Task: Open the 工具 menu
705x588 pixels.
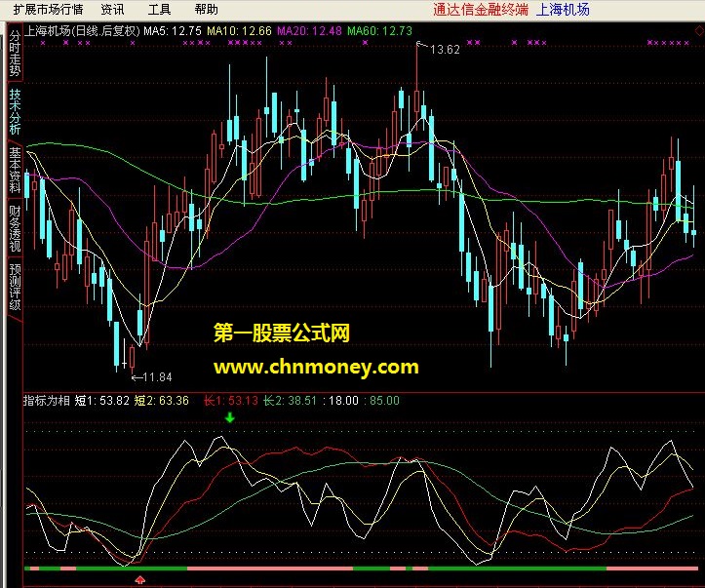Action: 159,10
